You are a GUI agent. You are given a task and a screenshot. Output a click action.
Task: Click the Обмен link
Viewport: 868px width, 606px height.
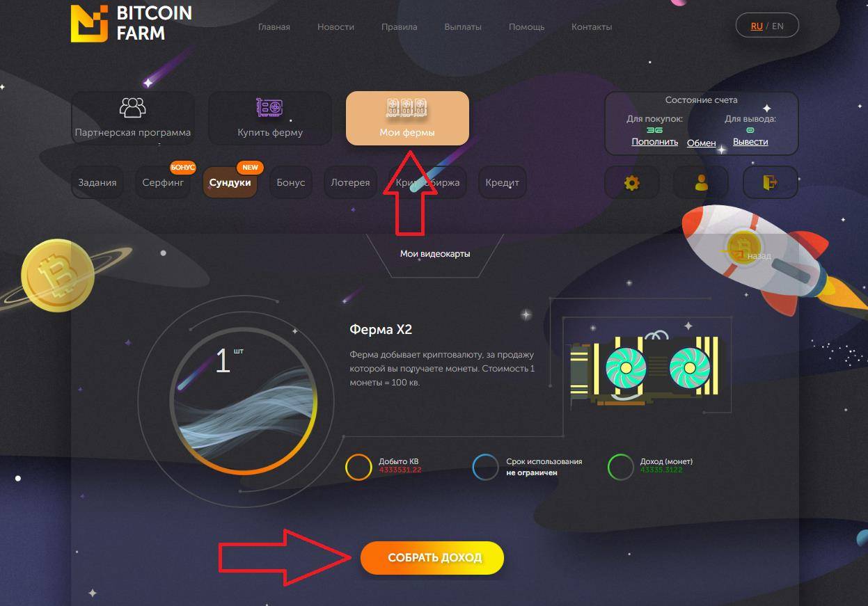pos(701,143)
